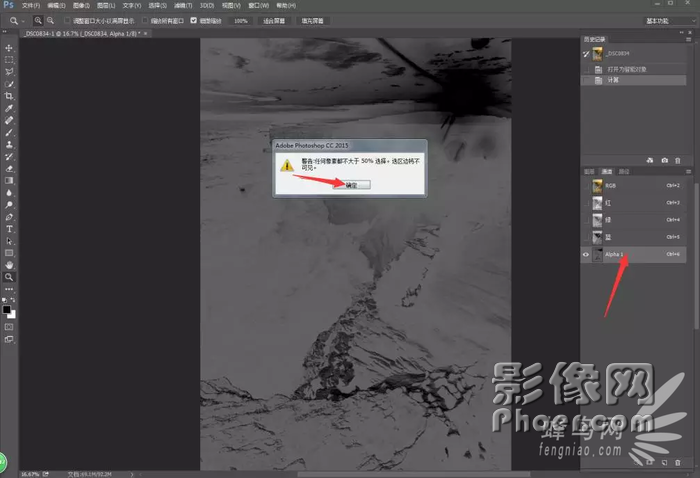Image resolution: width=700 pixels, height=478 pixels.
Task: Select the Gradient tool
Action: tap(8, 180)
